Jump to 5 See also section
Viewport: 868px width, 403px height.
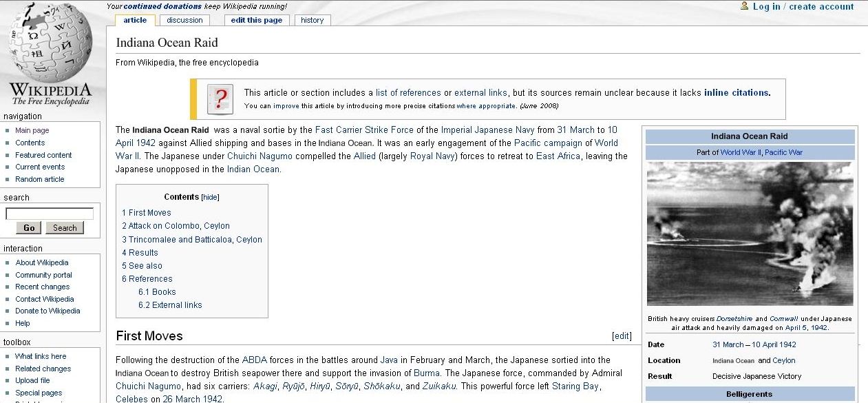(142, 266)
